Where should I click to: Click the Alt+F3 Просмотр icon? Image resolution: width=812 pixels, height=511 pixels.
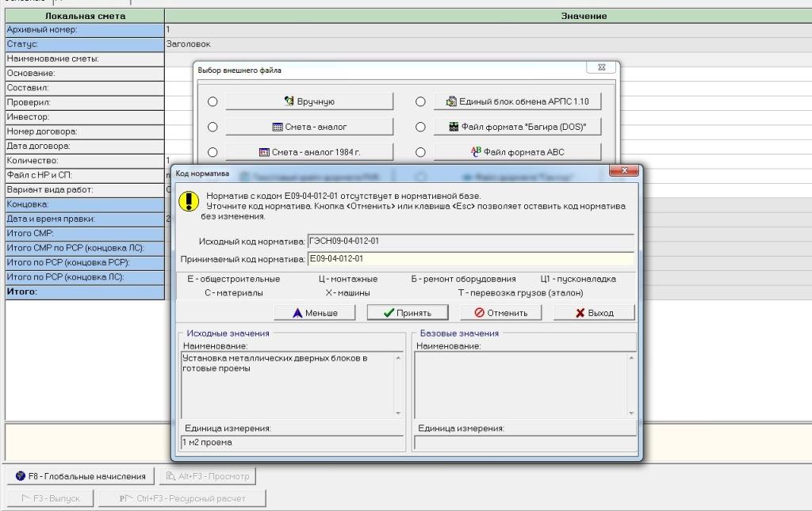[170, 476]
